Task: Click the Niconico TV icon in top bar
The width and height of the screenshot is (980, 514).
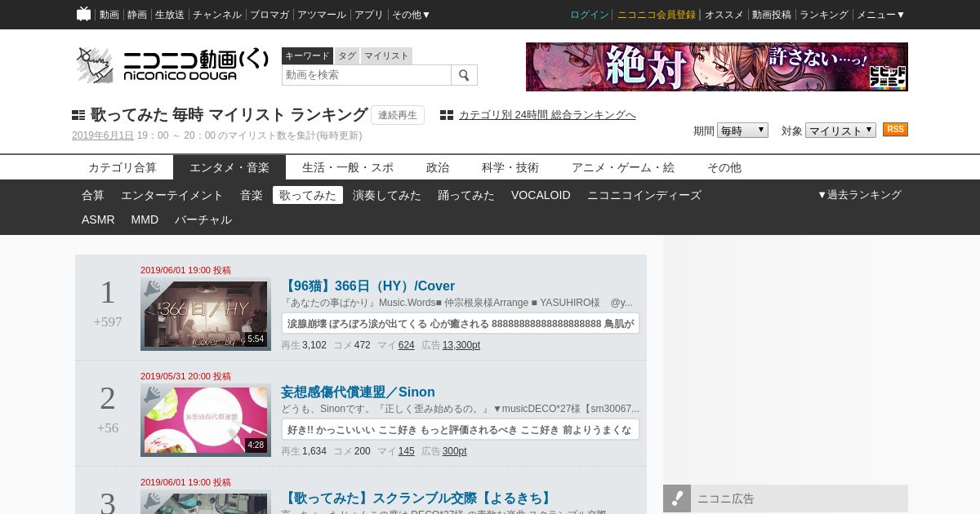Action: pos(83,14)
